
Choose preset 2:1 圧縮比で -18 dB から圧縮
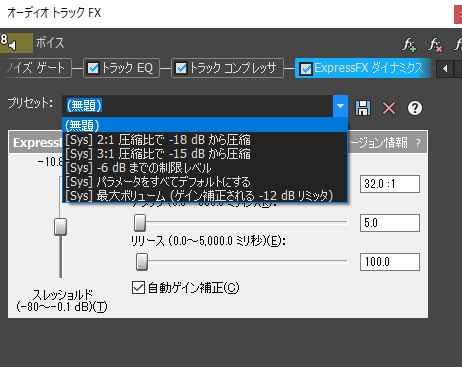coord(205,140)
